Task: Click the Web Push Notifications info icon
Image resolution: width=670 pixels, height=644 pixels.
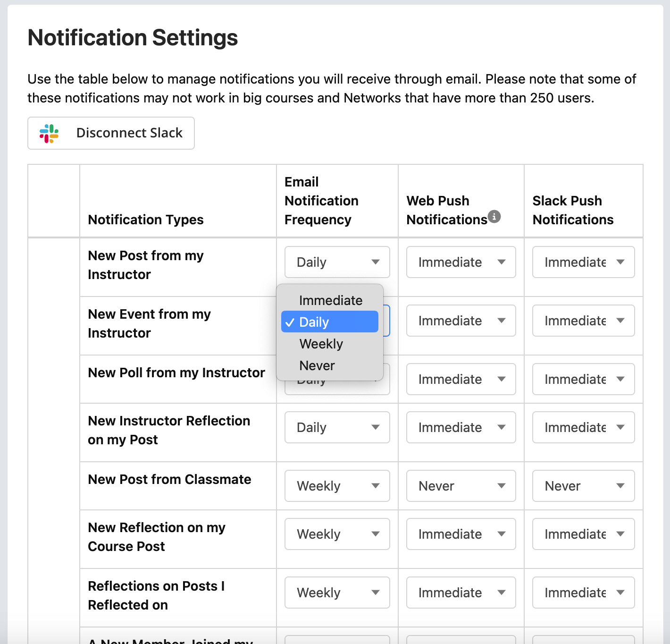Action: coord(494,216)
